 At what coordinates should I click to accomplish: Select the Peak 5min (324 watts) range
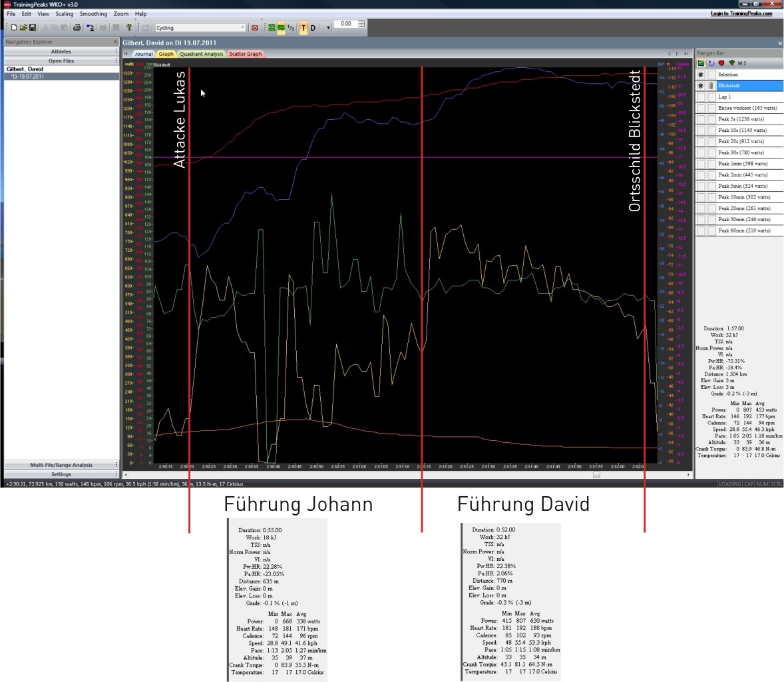[742, 186]
